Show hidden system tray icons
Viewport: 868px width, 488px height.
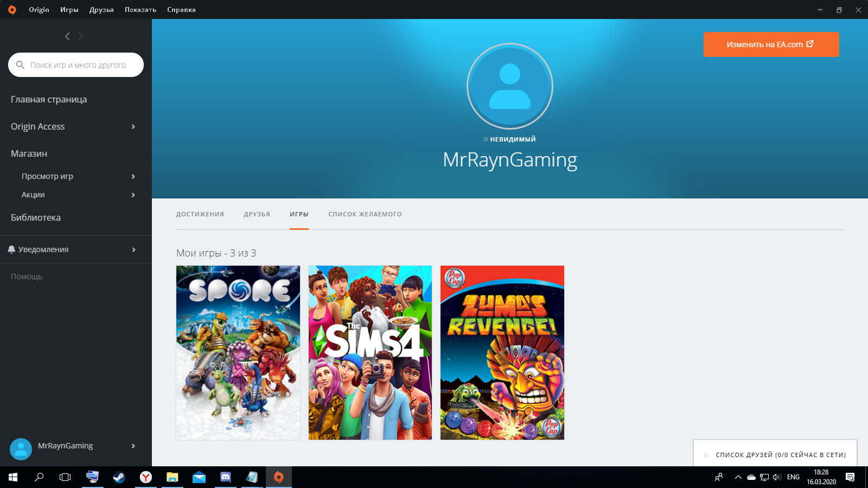point(738,477)
